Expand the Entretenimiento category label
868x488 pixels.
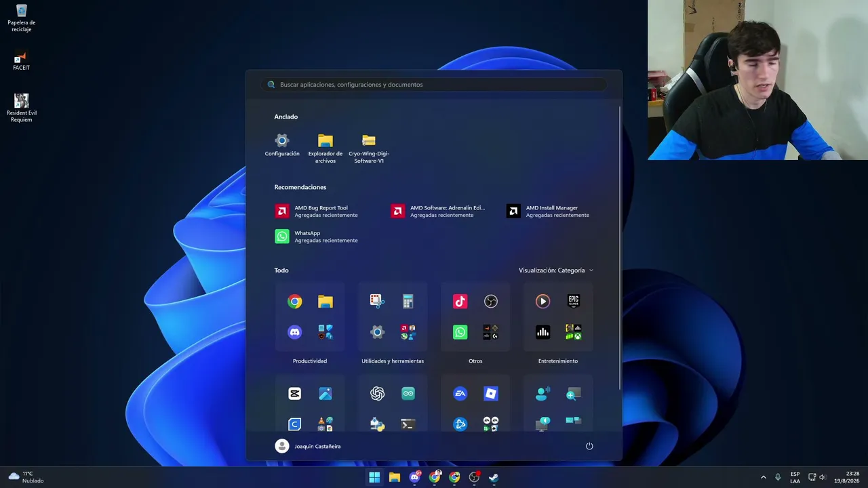(558, 361)
